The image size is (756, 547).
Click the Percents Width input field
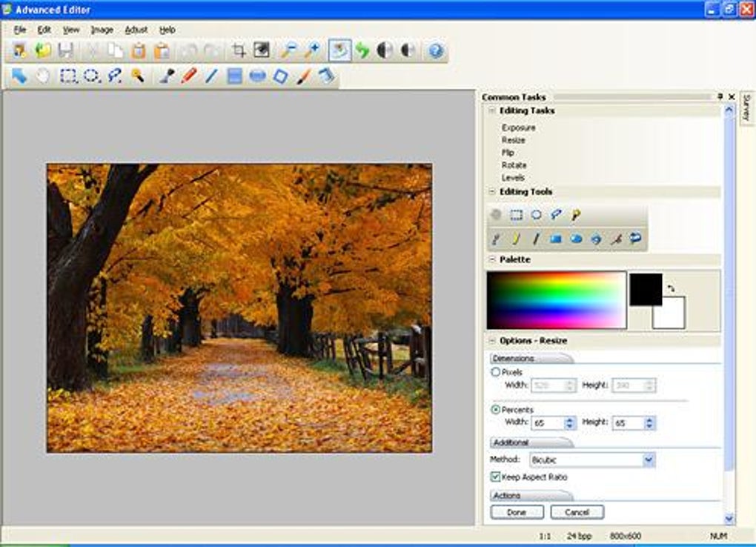[x=548, y=423]
